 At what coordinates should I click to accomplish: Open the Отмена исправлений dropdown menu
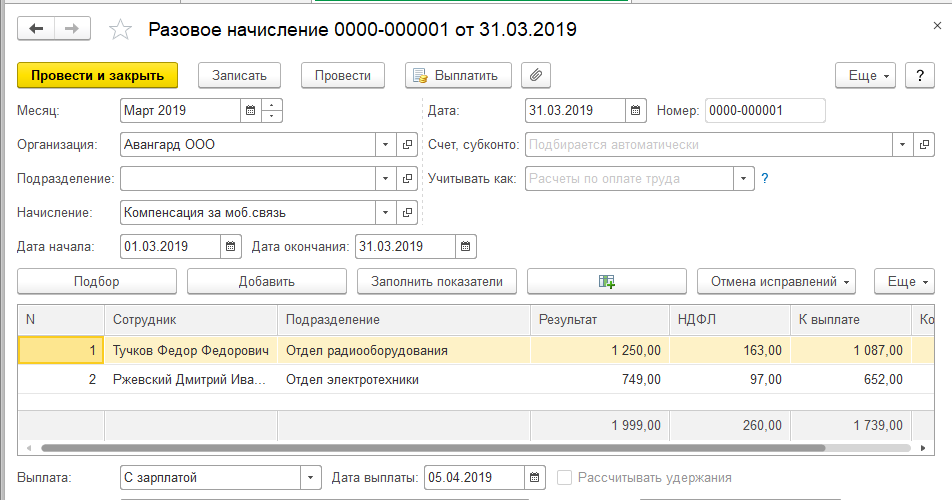coord(776,282)
